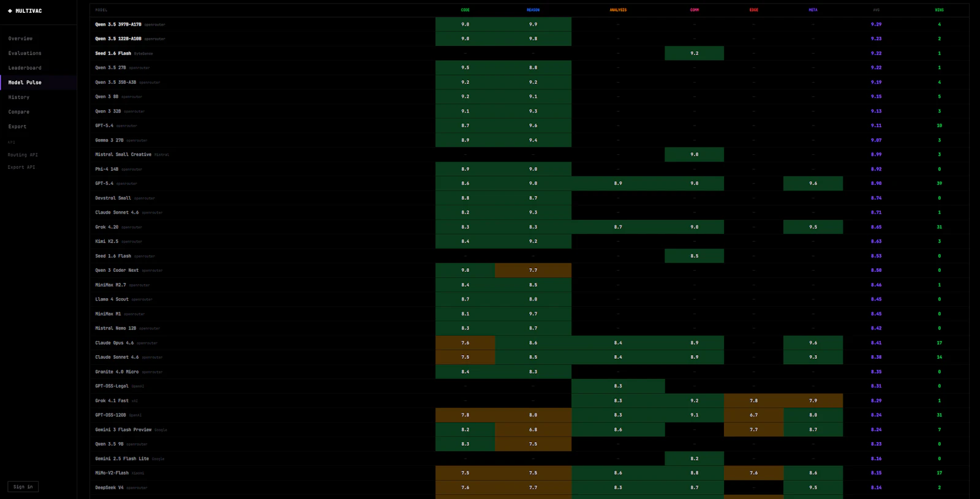The width and height of the screenshot is (980, 499).
Task: Click Grok 4.1 Fast's 7.9 meta score
Action: pos(813,400)
